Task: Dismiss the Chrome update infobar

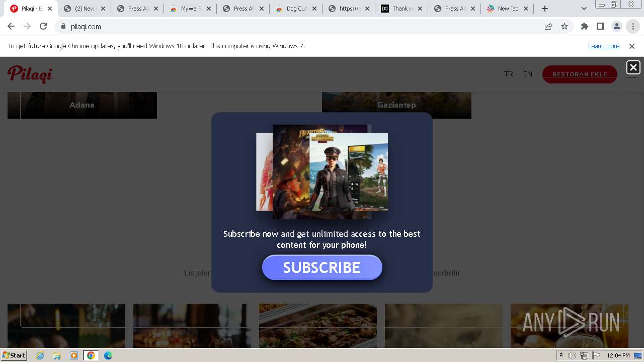Action: (632, 46)
